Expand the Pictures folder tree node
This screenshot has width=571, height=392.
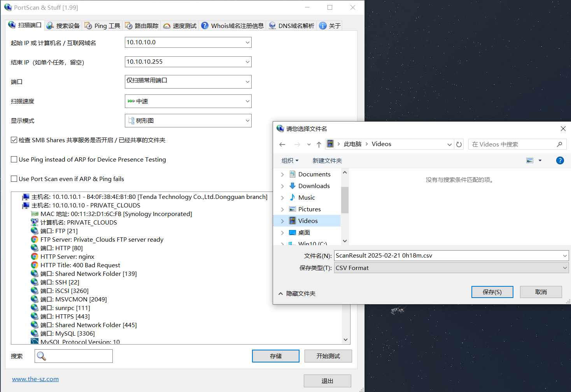[x=282, y=209]
